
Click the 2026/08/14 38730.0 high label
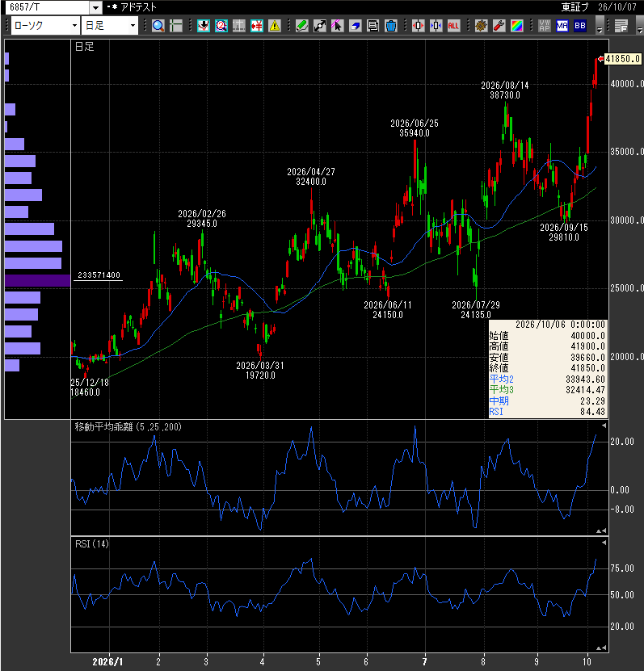[505, 90]
